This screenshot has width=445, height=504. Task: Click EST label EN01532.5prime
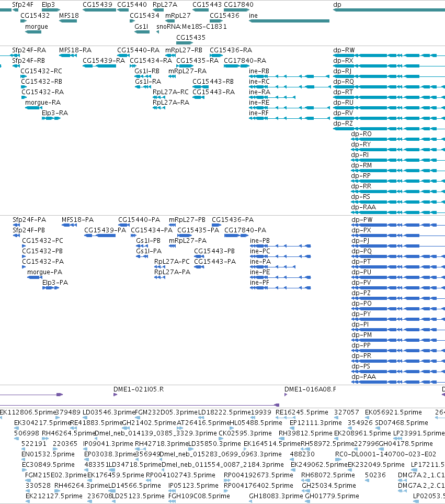point(48,454)
